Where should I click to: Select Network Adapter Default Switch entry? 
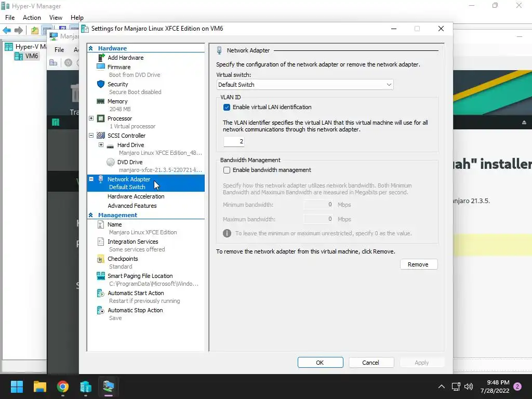click(x=146, y=183)
